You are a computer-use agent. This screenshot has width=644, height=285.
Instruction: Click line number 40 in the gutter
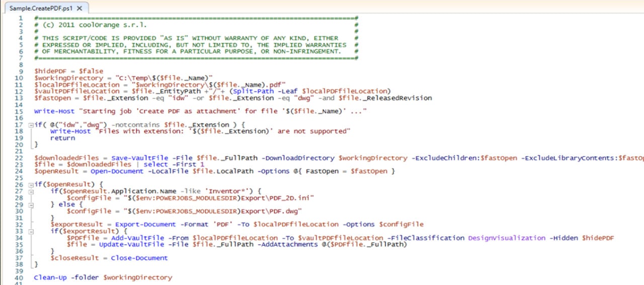coord(19,277)
